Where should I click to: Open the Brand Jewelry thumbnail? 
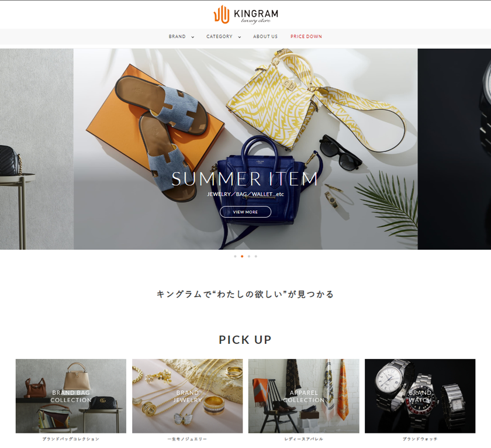click(187, 396)
